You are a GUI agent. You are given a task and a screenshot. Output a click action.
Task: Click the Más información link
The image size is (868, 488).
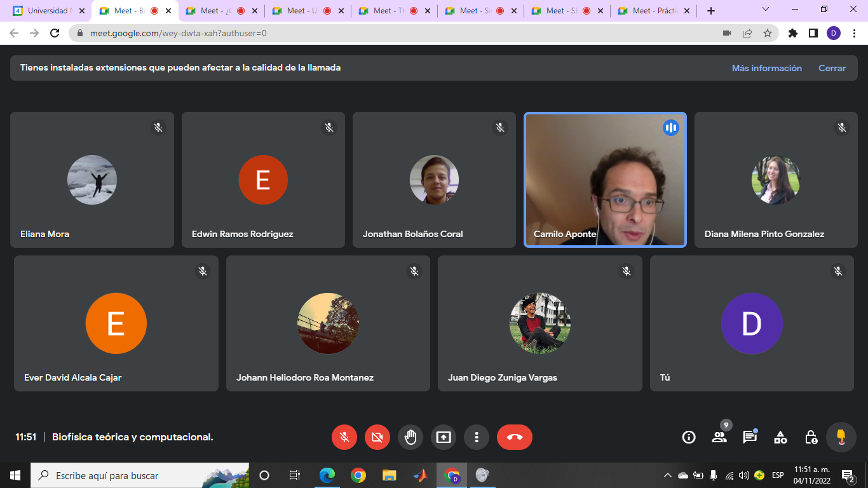coord(766,68)
